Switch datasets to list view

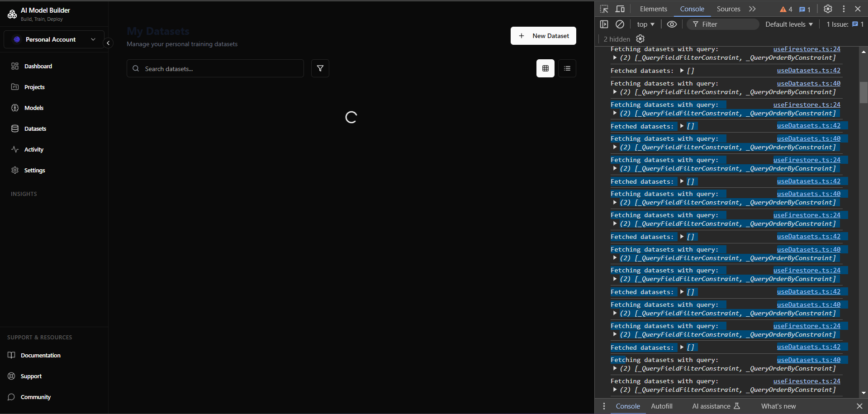point(567,68)
